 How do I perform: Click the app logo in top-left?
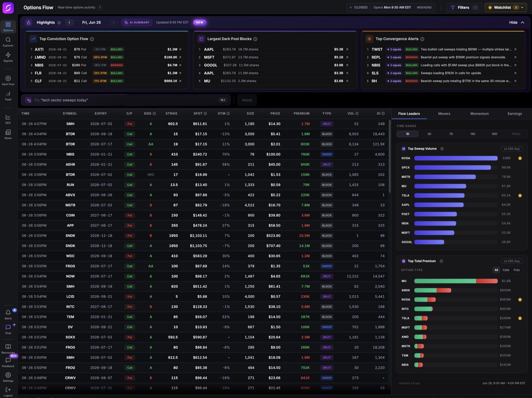pos(8,8)
